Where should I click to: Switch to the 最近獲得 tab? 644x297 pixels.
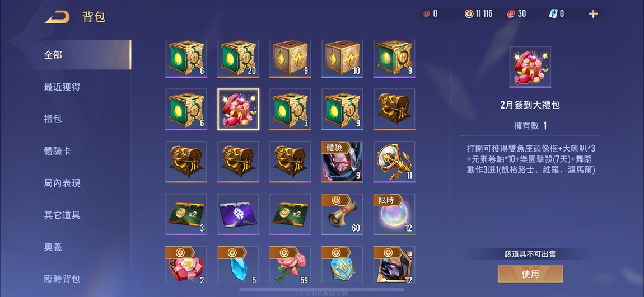[62, 87]
